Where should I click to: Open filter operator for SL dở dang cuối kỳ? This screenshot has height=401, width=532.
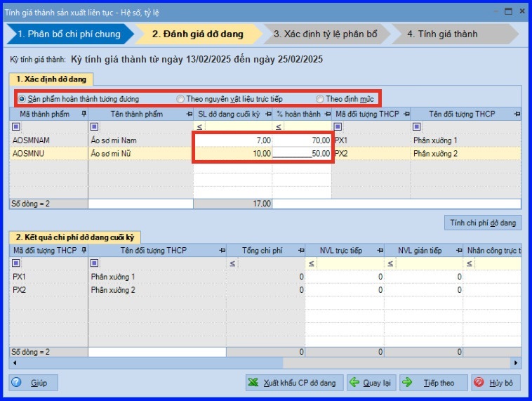(x=199, y=126)
